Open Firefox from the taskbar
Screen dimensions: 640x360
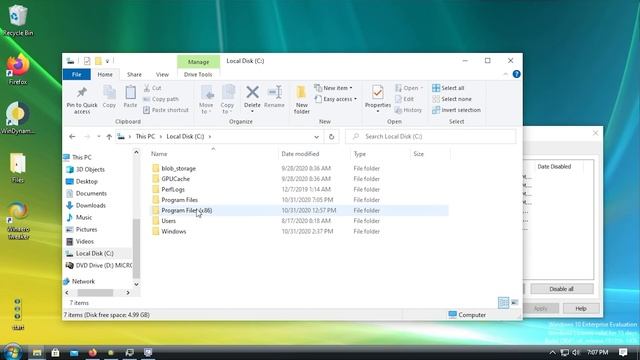[x=93, y=352]
